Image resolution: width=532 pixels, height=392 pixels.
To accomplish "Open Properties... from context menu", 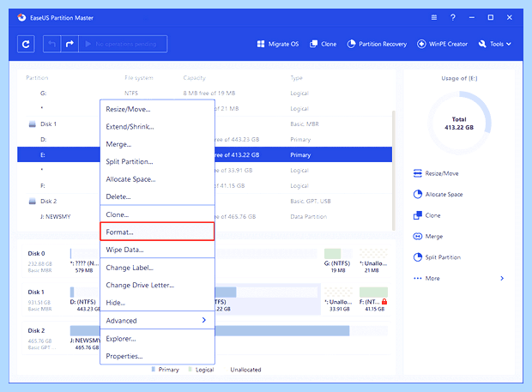I will point(157,356).
